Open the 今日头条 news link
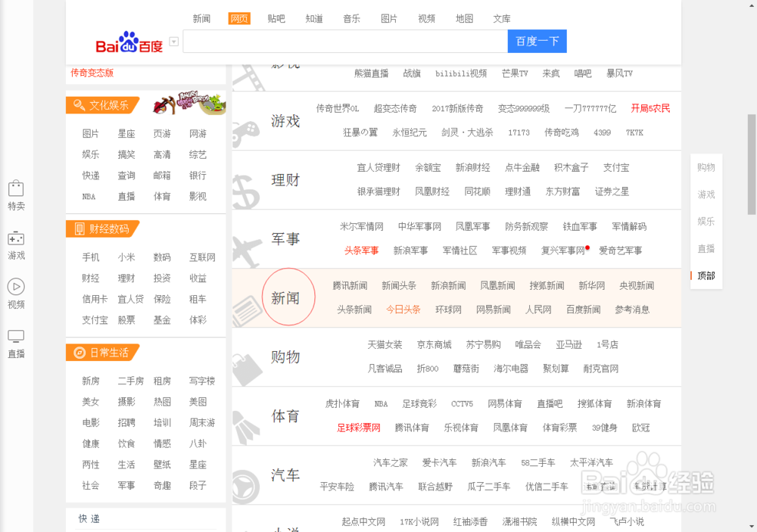The height and width of the screenshot is (532, 757). click(403, 310)
